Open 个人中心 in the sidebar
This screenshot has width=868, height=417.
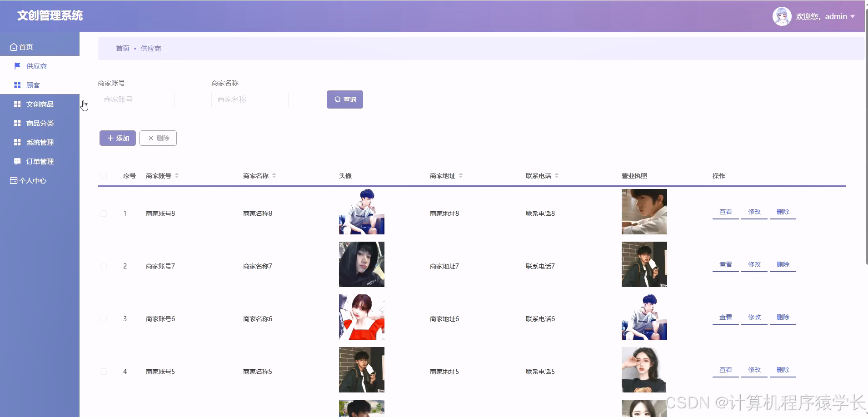(x=40, y=180)
